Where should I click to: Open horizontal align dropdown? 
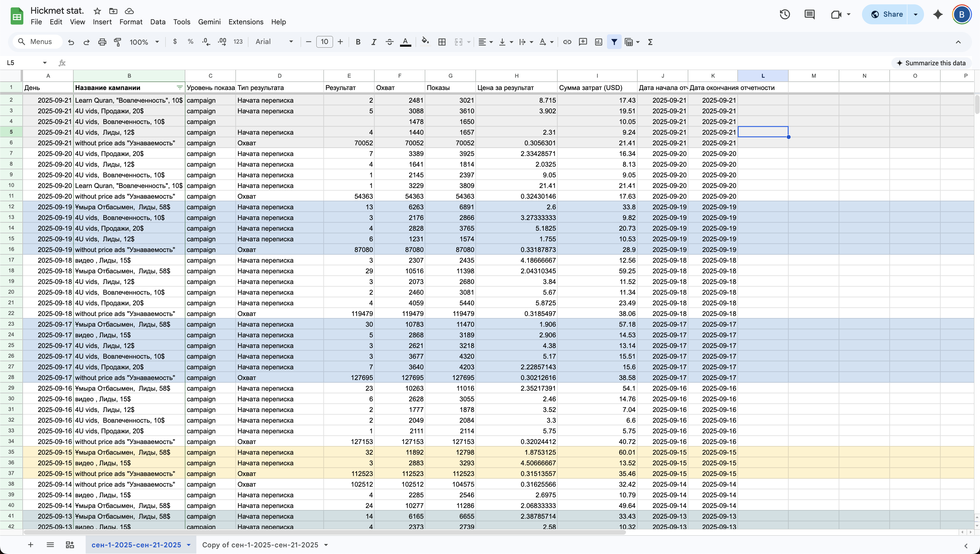click(x=485, y=42)
